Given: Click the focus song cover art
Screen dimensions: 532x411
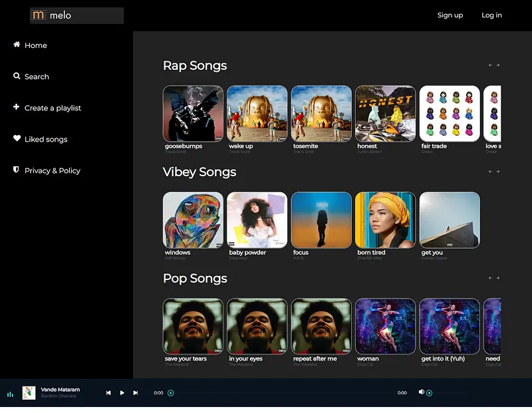Looking at the screenshot, I should 321,220.
